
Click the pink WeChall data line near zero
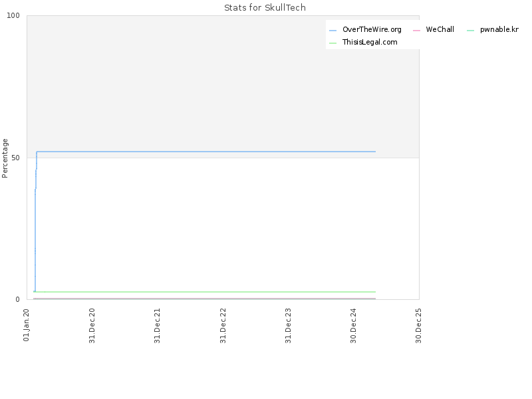tap(205, 298)
